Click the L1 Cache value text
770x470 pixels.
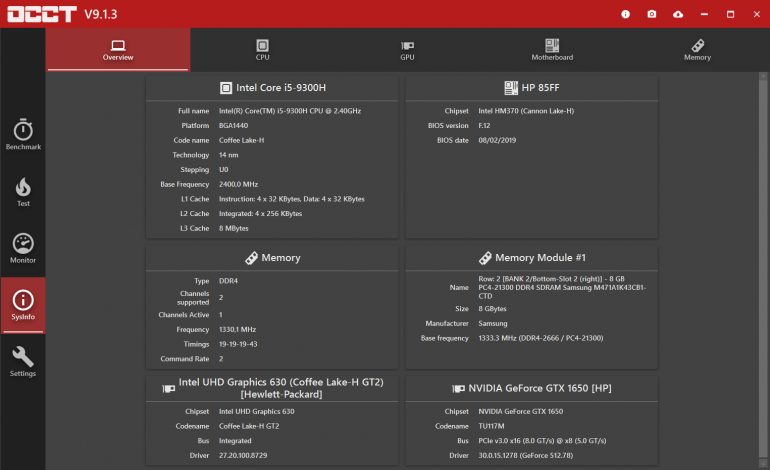(292, 199)
